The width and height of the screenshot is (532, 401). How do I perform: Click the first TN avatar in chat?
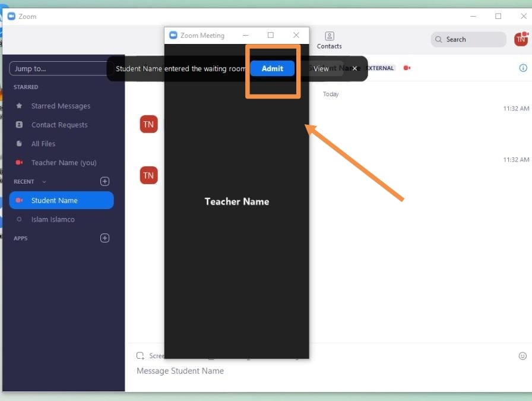pyautogui.click(x=148, y=124)
